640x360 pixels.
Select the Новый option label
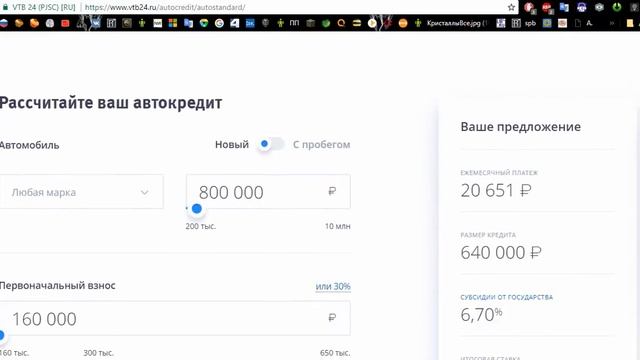click(x=232, y=144)
